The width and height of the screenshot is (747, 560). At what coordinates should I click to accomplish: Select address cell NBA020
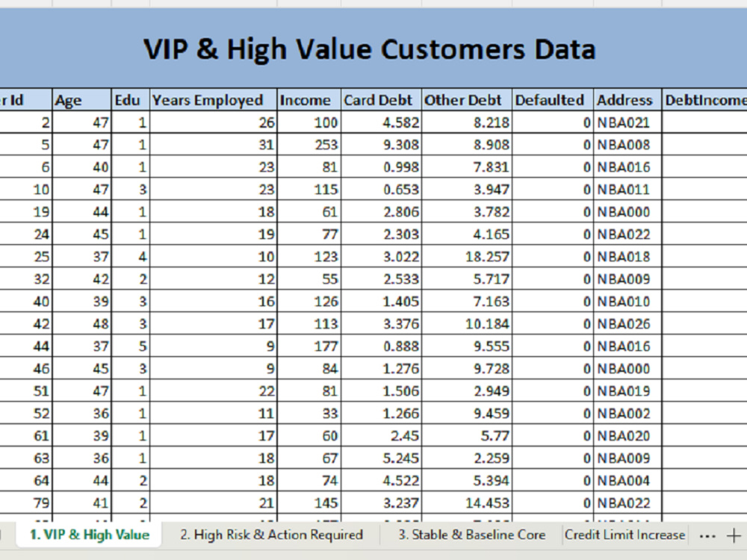(627, 436)
